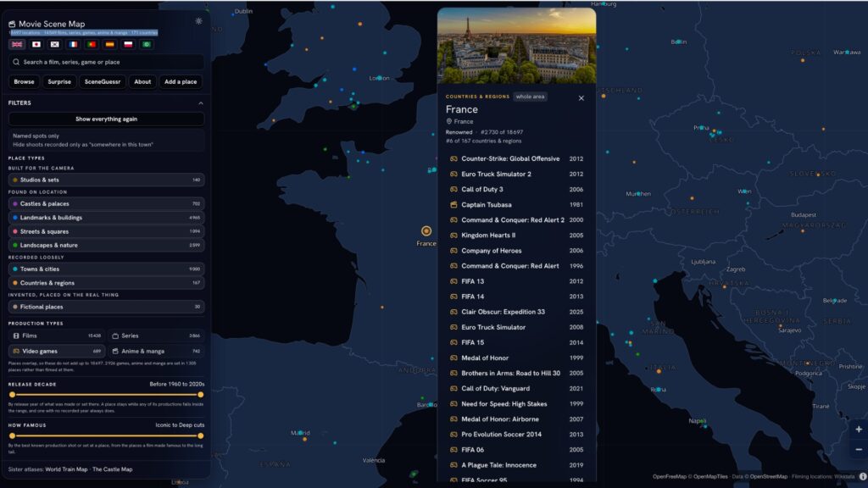868x488 pixels.
Task: Open the World Train Map link
Action: [66, 469]
